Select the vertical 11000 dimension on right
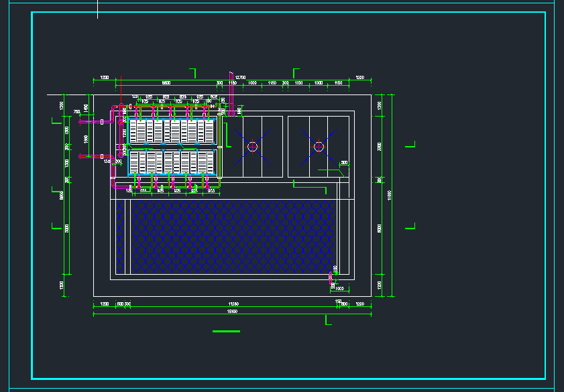The image size is (564, 392). [x=389, y=195]
